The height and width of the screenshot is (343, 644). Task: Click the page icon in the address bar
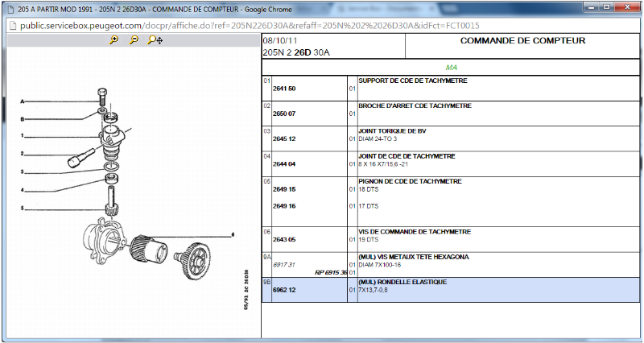[x=11, y=25]
